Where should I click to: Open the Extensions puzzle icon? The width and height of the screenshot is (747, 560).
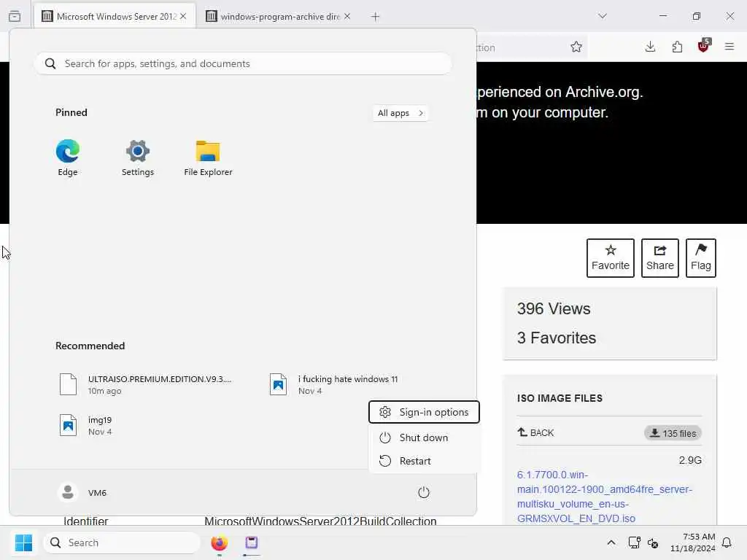click(677, 47)
